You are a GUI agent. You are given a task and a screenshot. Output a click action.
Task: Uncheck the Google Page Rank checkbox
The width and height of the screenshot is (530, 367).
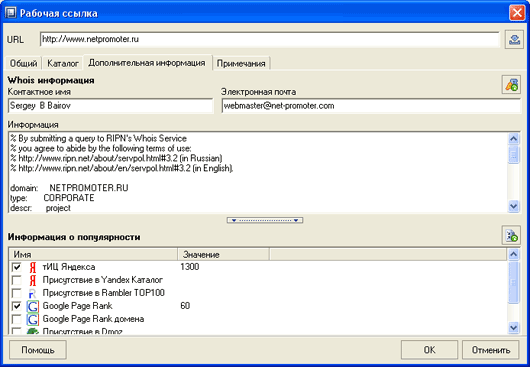coord(16,306)
